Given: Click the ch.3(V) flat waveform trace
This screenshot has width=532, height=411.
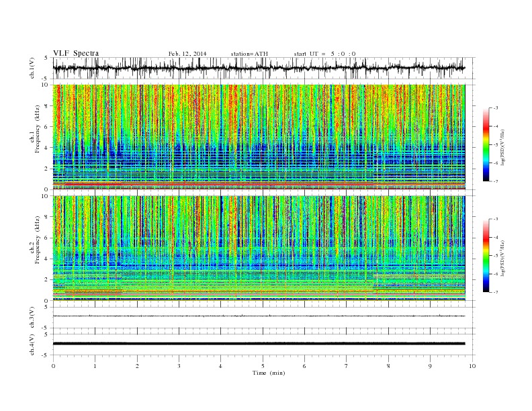Looking at the screenshot, I should point(259,316).
